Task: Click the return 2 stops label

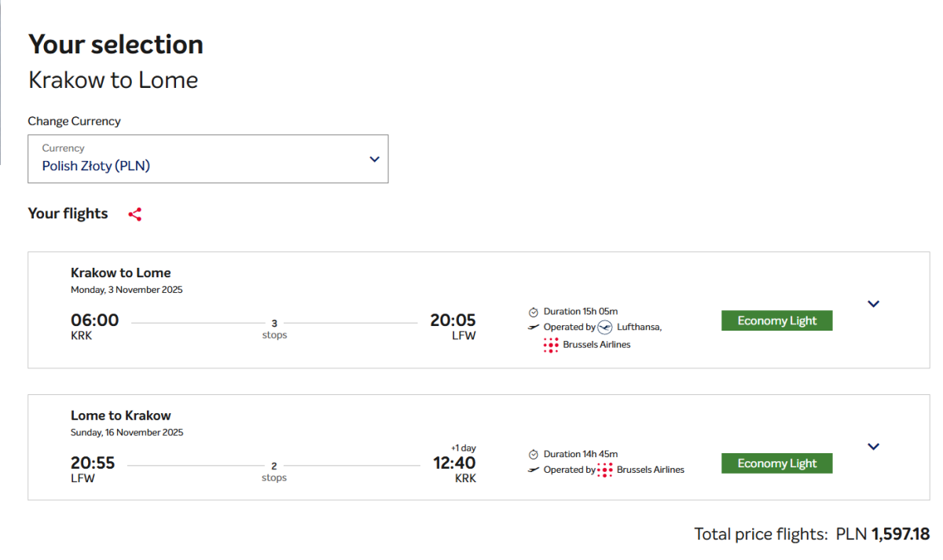Action: click(x=274, y=472)
